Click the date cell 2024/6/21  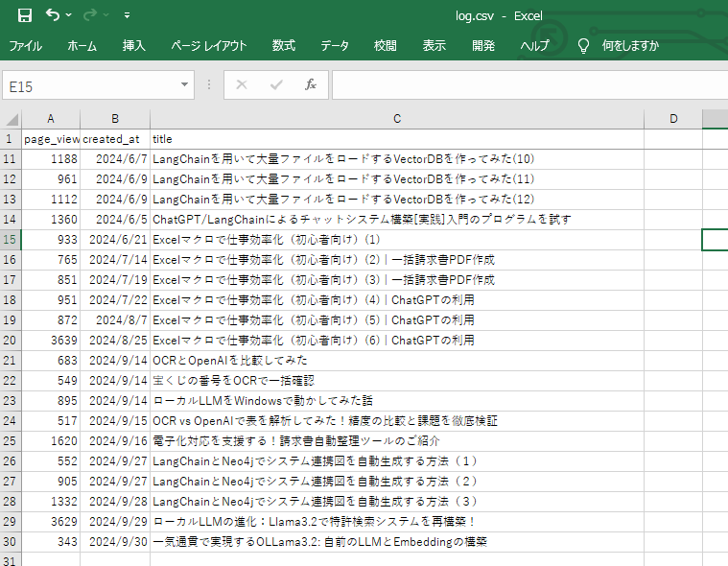pyautogui.click(x=115, y=240)
